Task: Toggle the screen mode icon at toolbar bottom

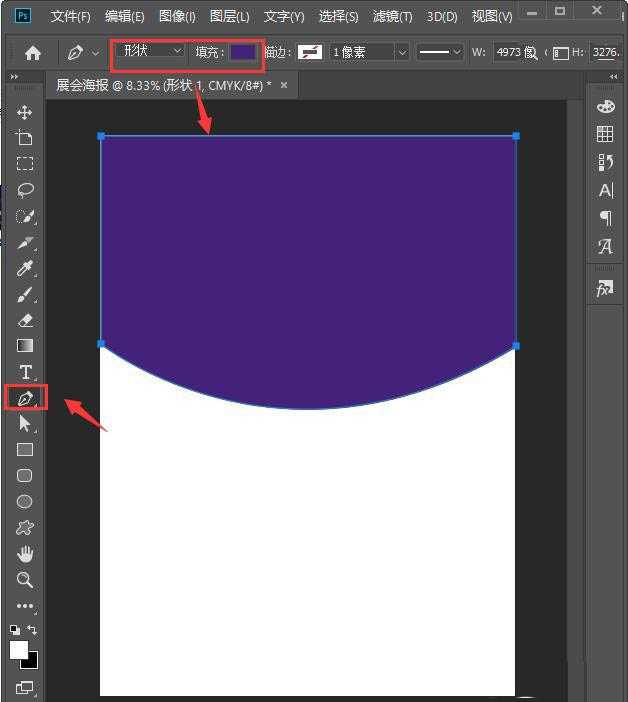Action: pos(24,688)
